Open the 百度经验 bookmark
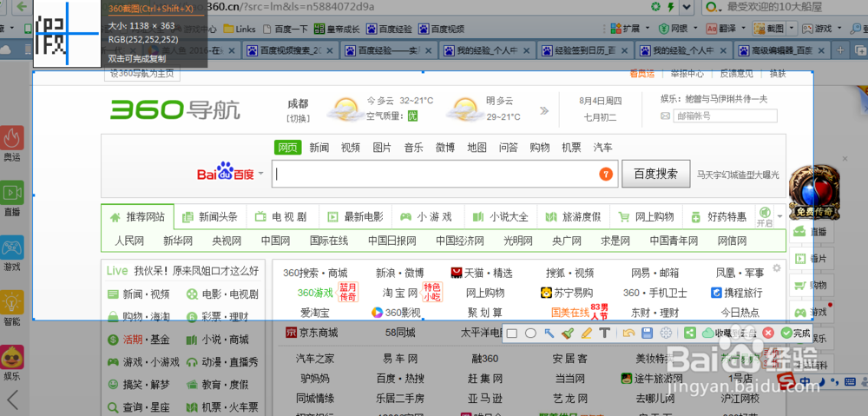 [389, 29]
